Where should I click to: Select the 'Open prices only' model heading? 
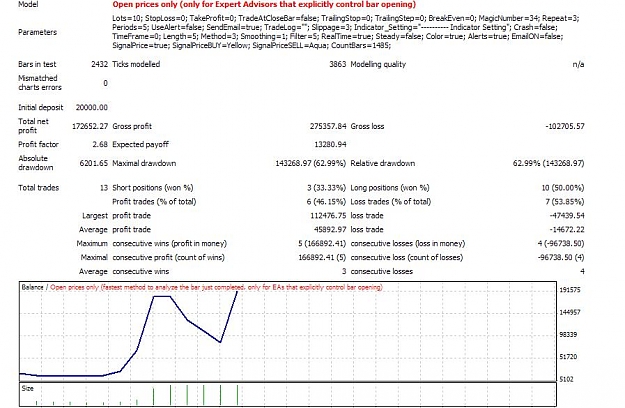pyautogui.click(x=264, y=5)
